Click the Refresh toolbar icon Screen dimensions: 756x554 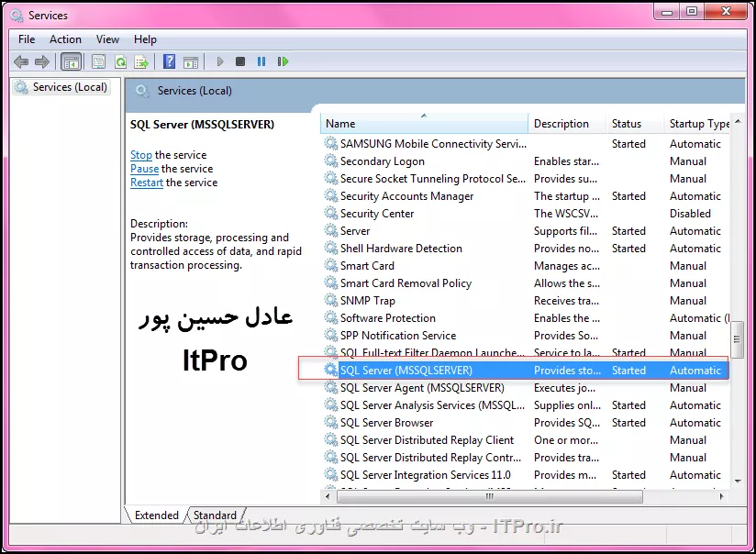point(120,61)
